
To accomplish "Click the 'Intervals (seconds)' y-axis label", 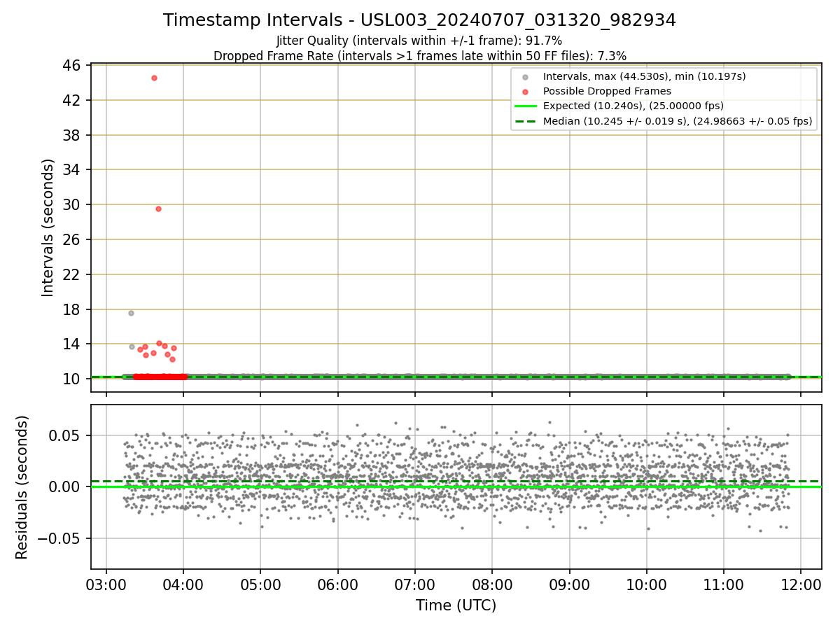I will pyautogui.click(x=48, y=227).
